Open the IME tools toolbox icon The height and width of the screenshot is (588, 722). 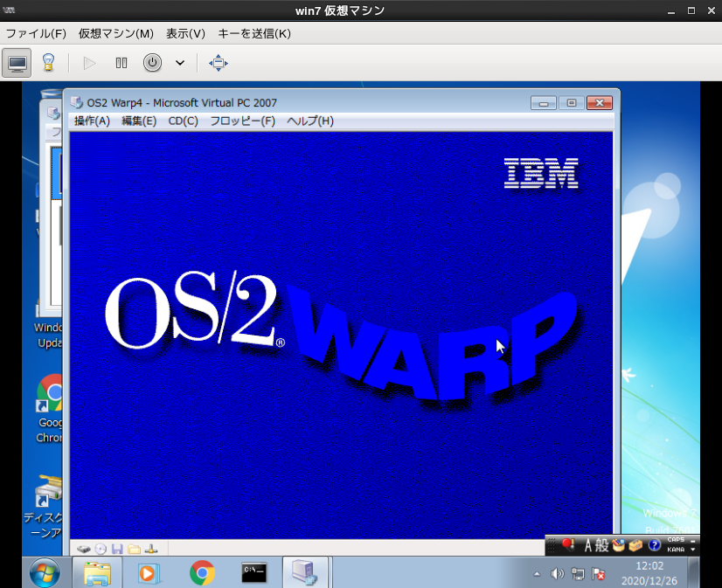pos(635,545)
